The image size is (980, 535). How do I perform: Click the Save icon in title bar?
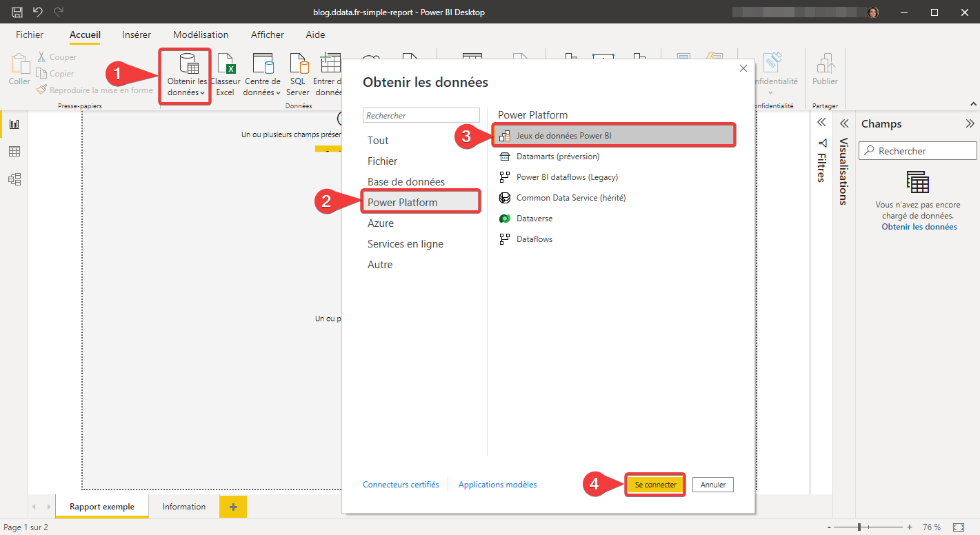(17, 12)
